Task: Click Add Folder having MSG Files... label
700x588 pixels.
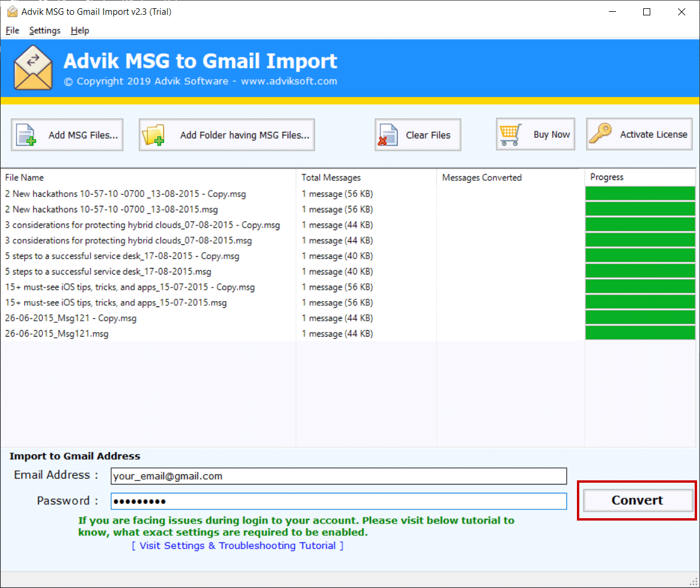Action: tap(244, 135)
